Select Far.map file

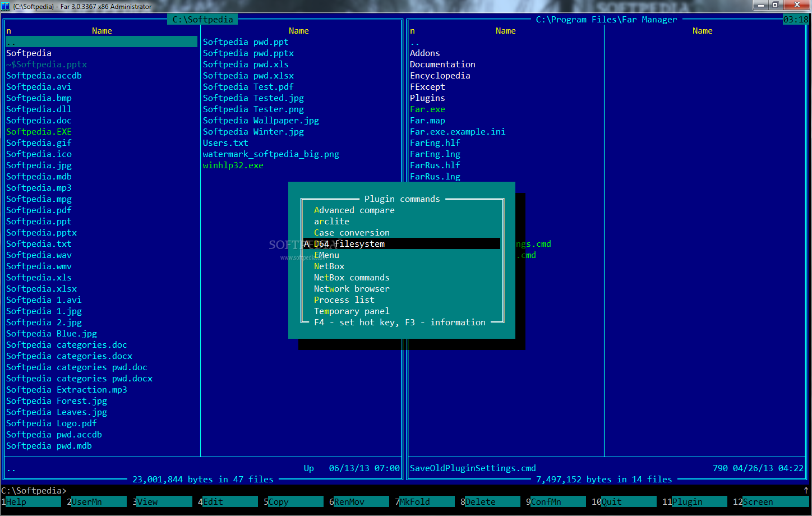tap(427, 121)
